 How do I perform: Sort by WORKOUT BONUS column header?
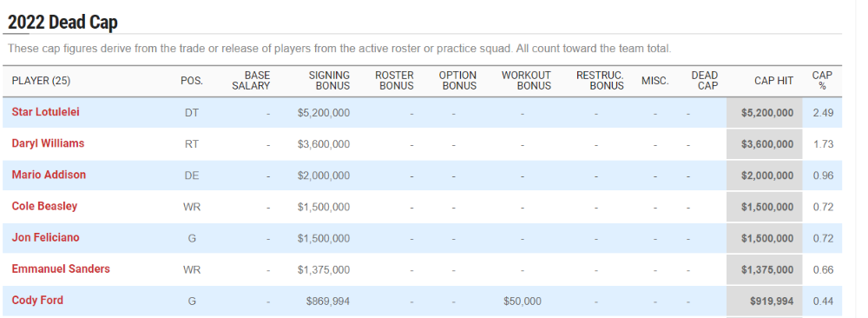(527, 81)
